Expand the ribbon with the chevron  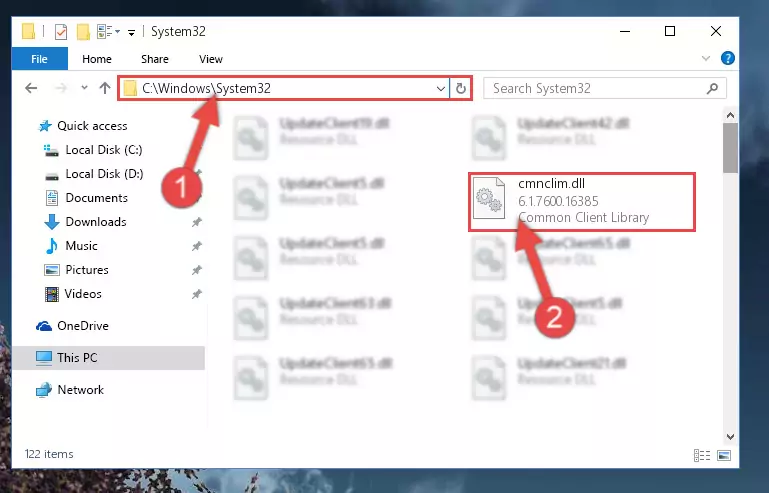(x=706, y=58)
